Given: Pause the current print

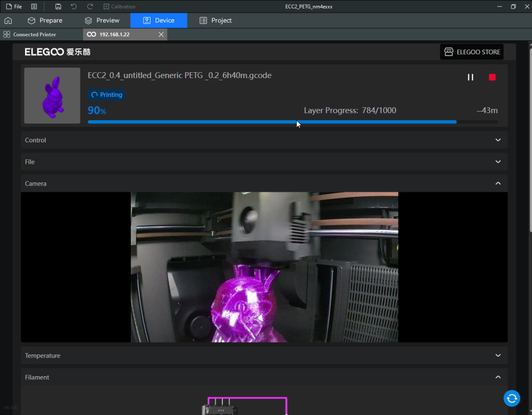Looking at the screenshot, I should (470, 77).
